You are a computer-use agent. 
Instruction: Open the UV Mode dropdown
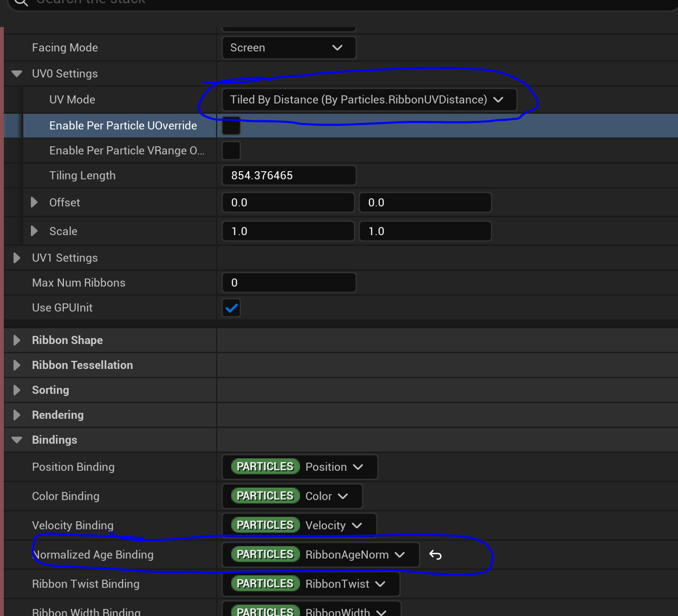[369, 100]
